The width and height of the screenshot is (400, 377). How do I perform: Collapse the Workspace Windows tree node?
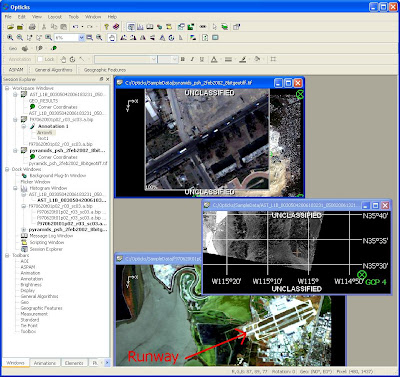(7, 88)
